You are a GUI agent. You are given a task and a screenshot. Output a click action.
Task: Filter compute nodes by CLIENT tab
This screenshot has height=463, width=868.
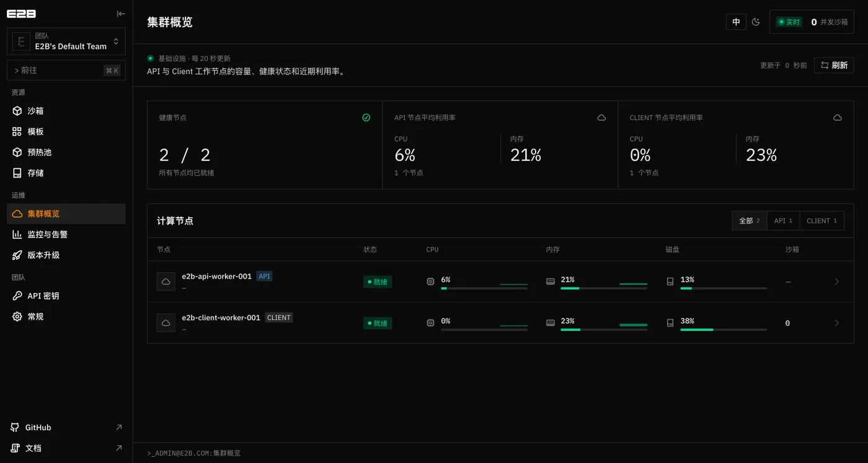point(821,221)
